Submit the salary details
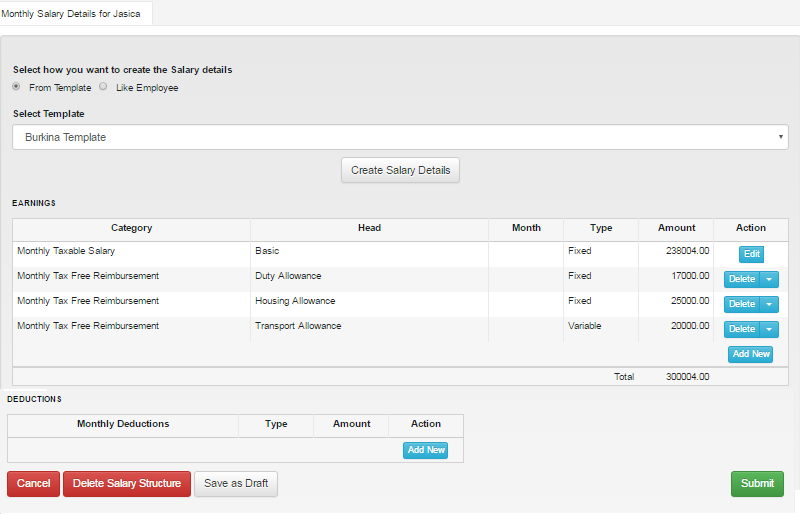The width and height of the screenshot is (800, 514). pos(757,484)
